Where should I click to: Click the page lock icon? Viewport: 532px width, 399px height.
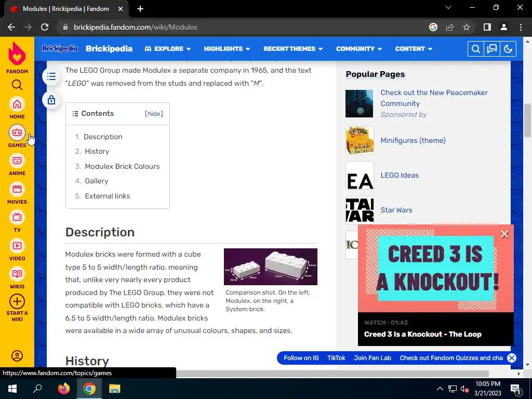pos(51,100)
